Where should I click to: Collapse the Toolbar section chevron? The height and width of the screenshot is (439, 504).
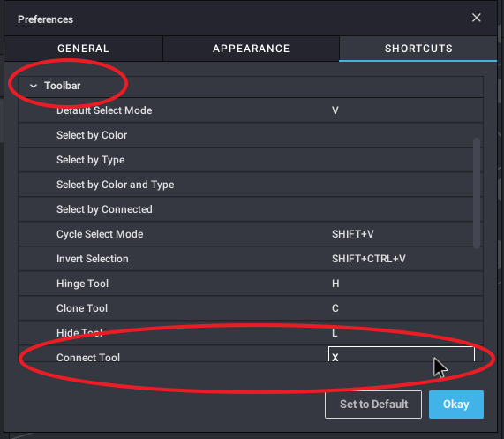coord(34,86)
